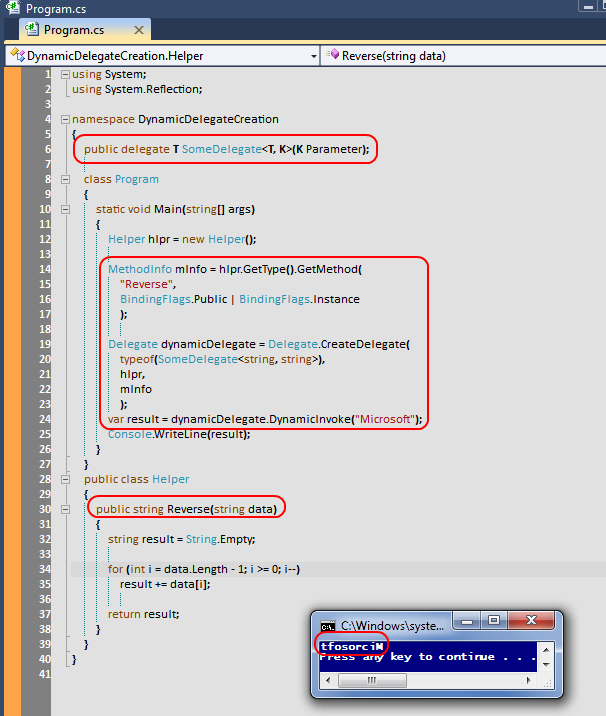Open the DynamicDelegateCreation.Helper class dropdown
This screenshot has height=716, width=606.
pos(311,55)
